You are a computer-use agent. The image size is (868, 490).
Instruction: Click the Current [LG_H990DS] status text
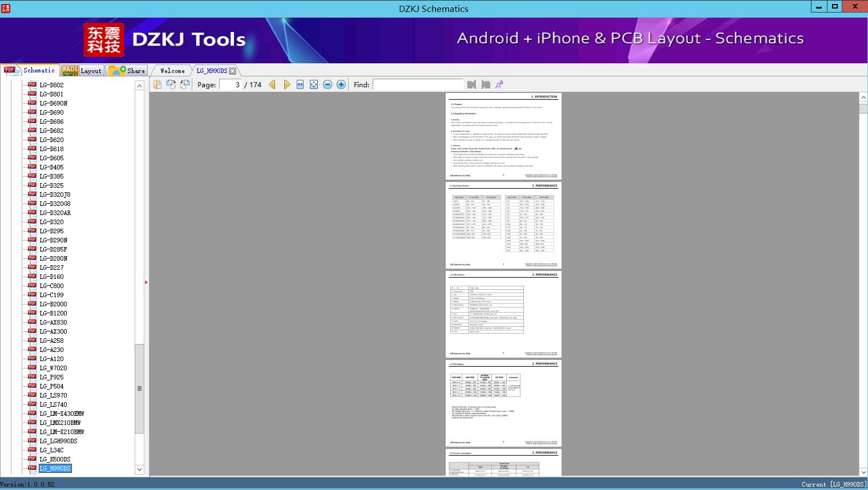pyautogui.click(x=834, y=484)
